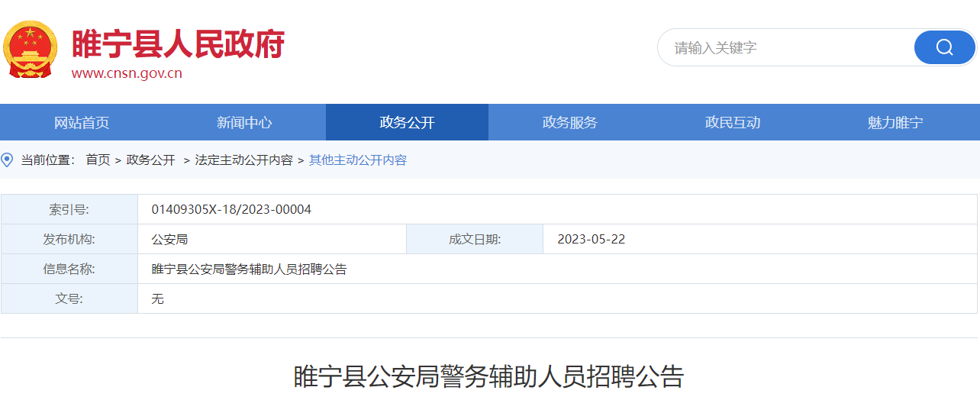This screenshot has height=400, width=980.
Task: Open 魅力睢宁 navigation tab
Action: pyautogui.click(x=895, y=122)
